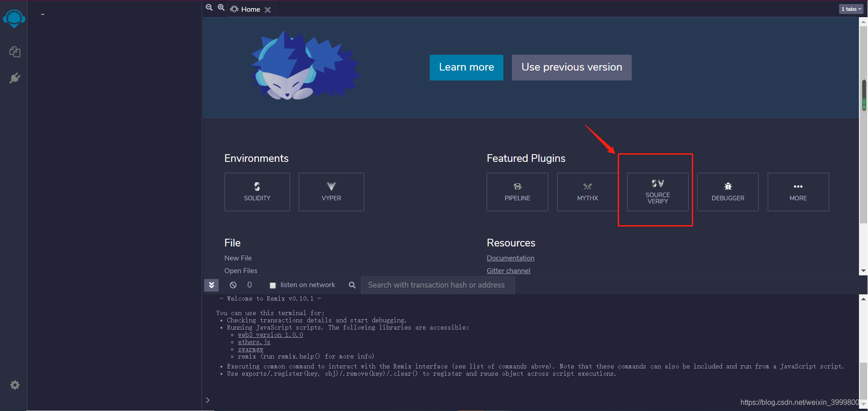
Task: Click the main panel scroll down arrow
Action: 863,271
